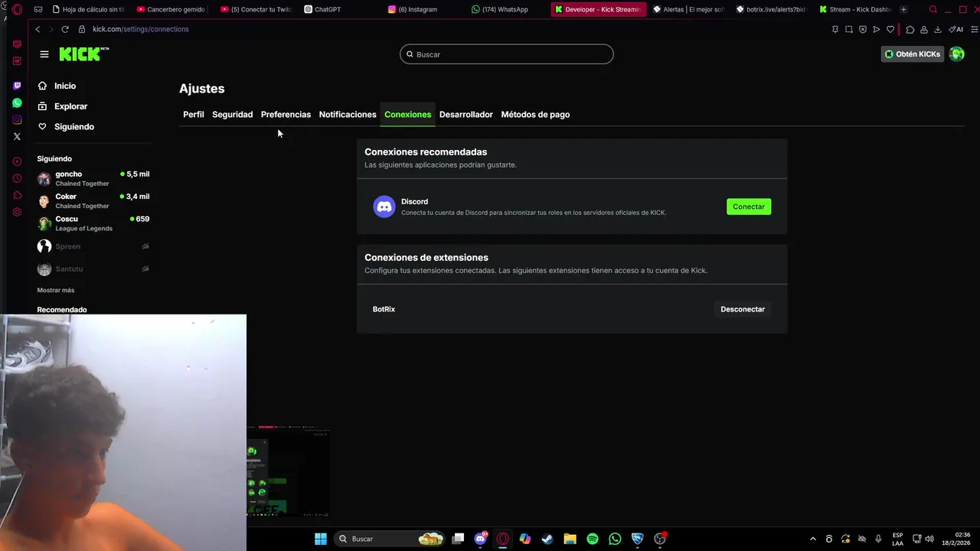This screenshot has width=980, height=551.
Task: Open Extensions icon in Opera sidebar
Action: click(x=17, y=195)
